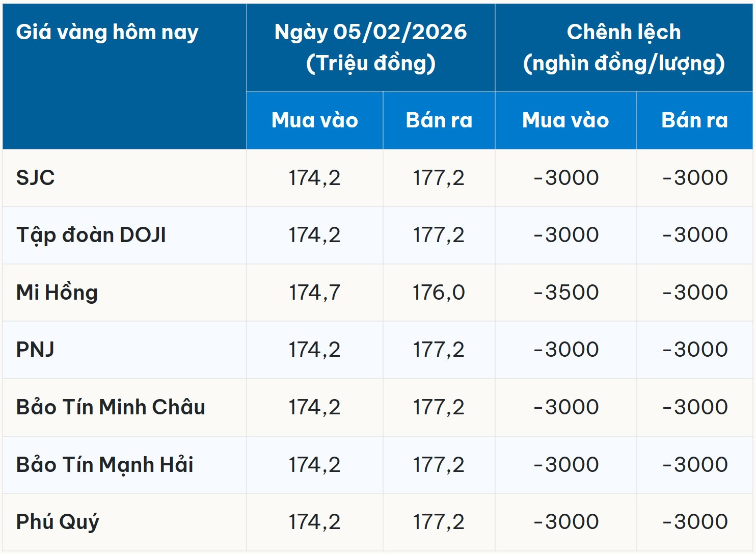Select "Mua vào" subheader under Chênh lệch
Viewport: 756px width, 554px height.
(x=565, y=120)
